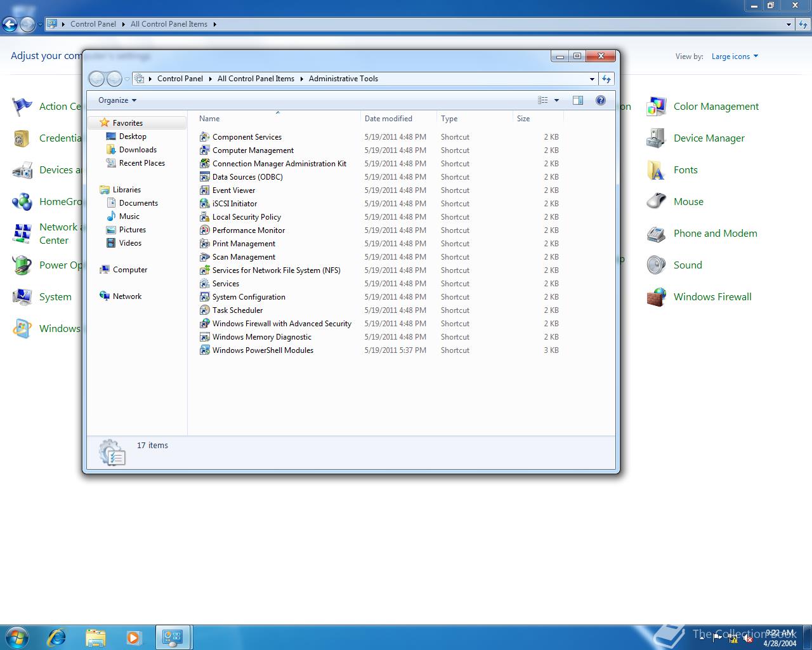Click the taskbar clock showing 9:22 AM
The image size is (812, 650).
coord(780,638)
